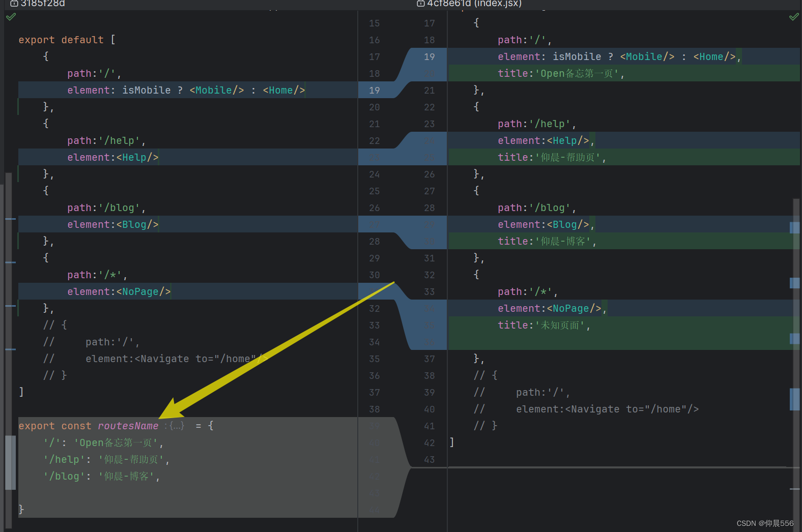The width and height of the screenshot is (802, 532).
Task: Click "path:'/help'," in left pane
Action: coord(107,140)
